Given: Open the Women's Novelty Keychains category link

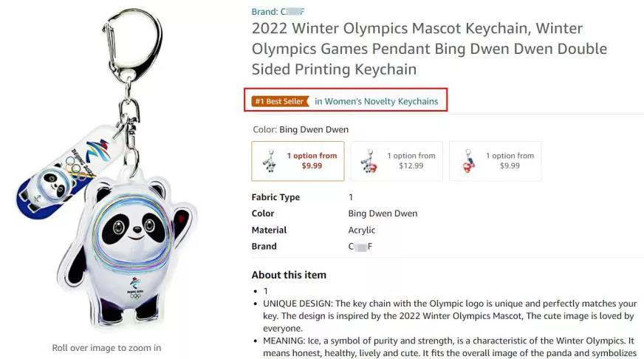Looking at the screenshot, I should [382, 101].
